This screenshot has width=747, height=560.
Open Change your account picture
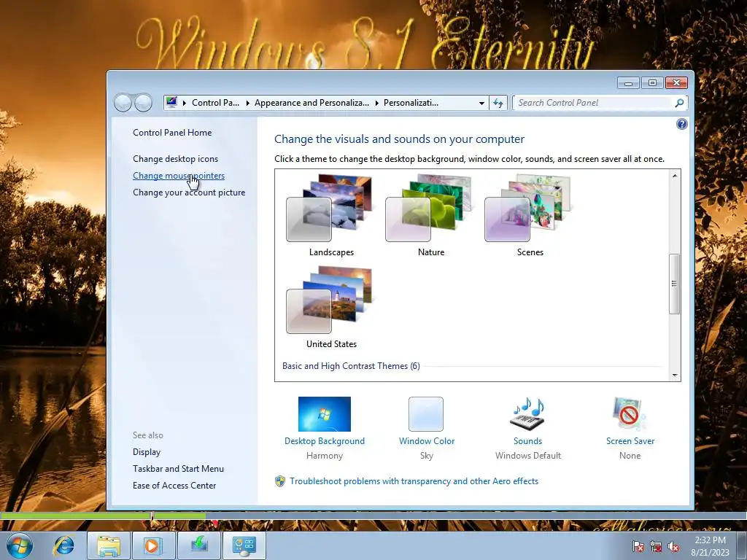[x=189, y=192]
